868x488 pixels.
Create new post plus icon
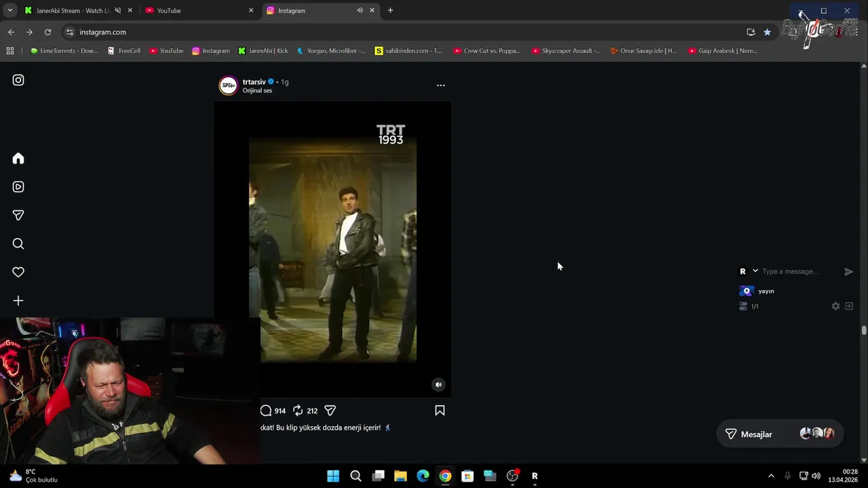click(x=18, y=300)
